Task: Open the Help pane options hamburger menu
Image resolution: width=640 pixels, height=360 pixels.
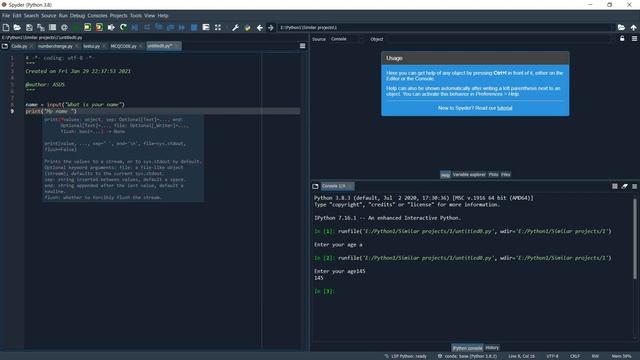Action: tap(634, 39)
